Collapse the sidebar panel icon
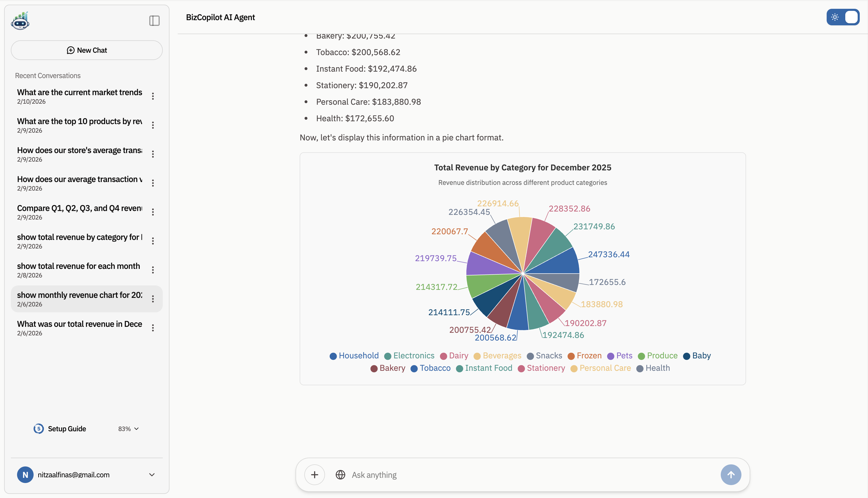Viewport: 868px width, 498px height. coord(154,21)
